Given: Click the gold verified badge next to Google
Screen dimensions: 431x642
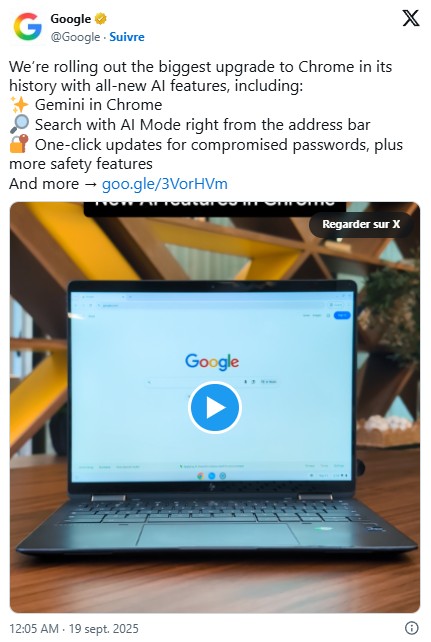Looking at the screenshot, I should (x=101, y=19).
